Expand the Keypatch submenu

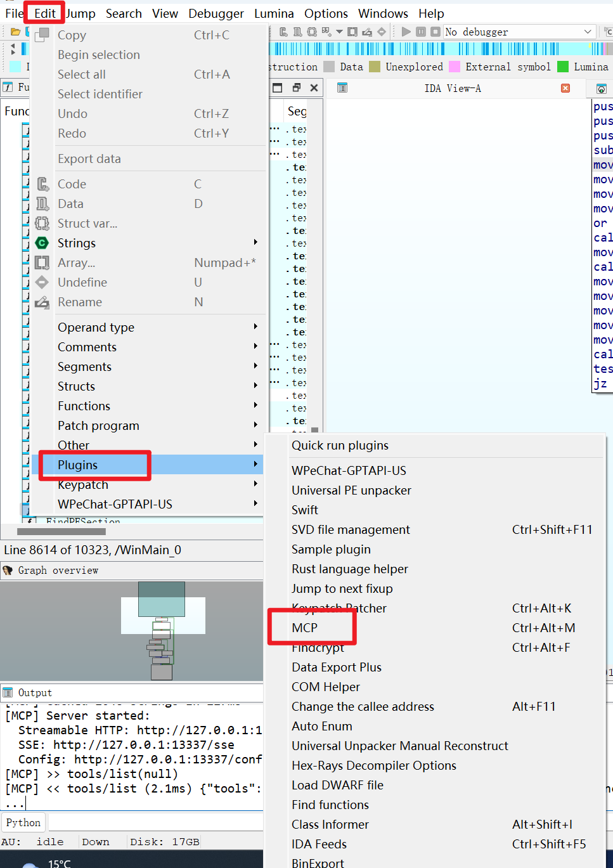pyautogui.click(x=255, y=484)
